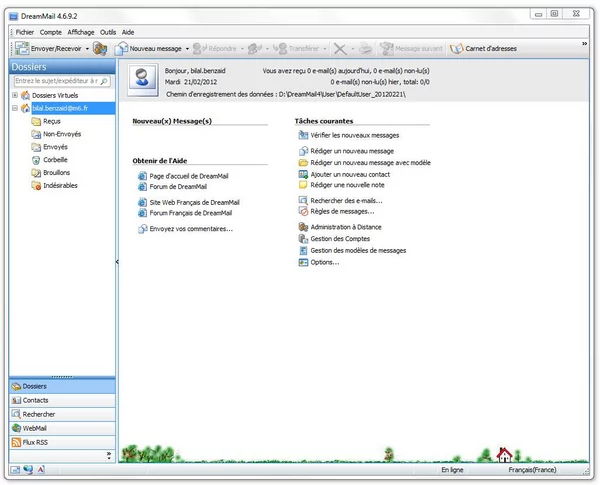Collapse the sidebar with the splitter arrow
The height and width of the screenshot is (485, 600).
[x=117, y=262]
